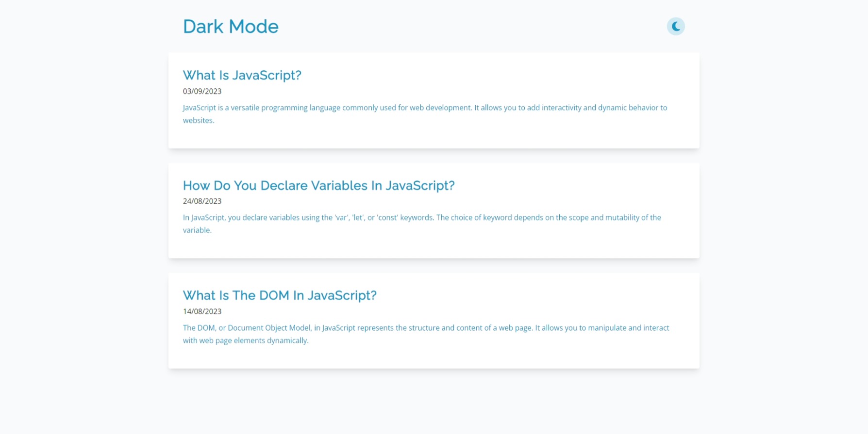Toggle dark mode with the moon icon
This screenshot has height=434, width=868.
[x=675, y=26]
